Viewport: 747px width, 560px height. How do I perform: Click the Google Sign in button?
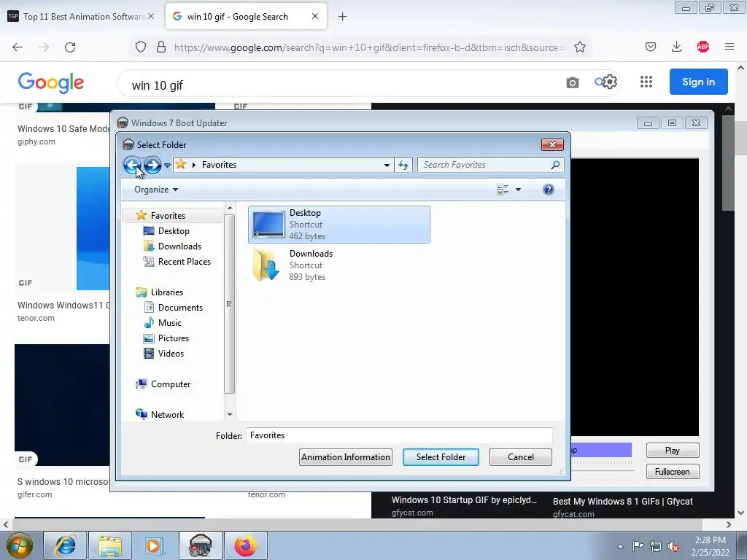pyautogui.click(x=698, y=82)
